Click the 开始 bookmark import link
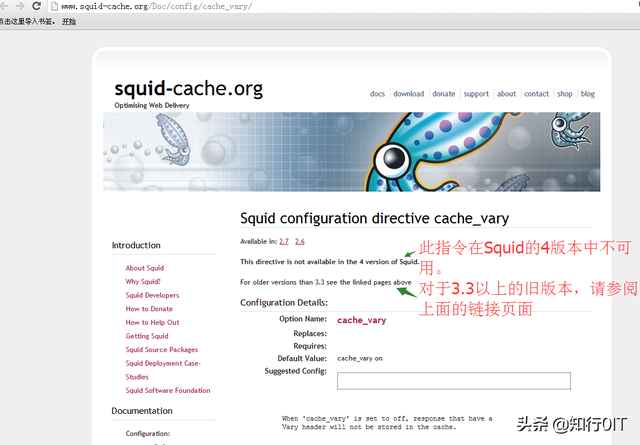Viewport: 640px width, 445px height. coord(69,22)
